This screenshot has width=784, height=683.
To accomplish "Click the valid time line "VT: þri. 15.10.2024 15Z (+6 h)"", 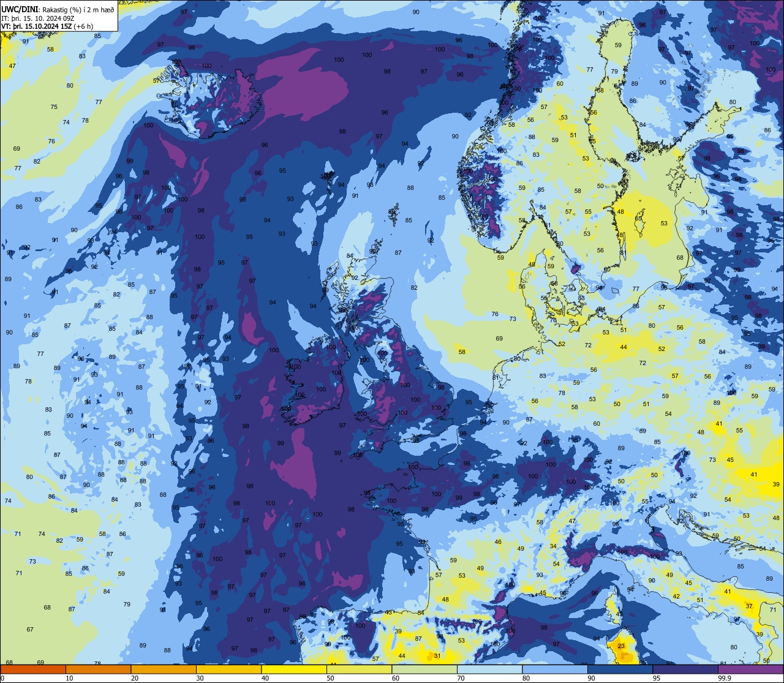I will coord(47,27).
